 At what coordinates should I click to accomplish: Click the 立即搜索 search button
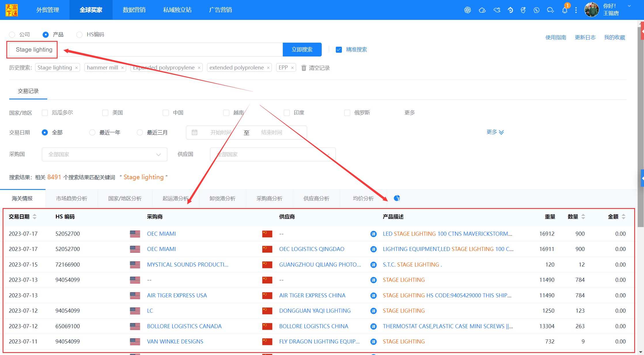point(302,50)
